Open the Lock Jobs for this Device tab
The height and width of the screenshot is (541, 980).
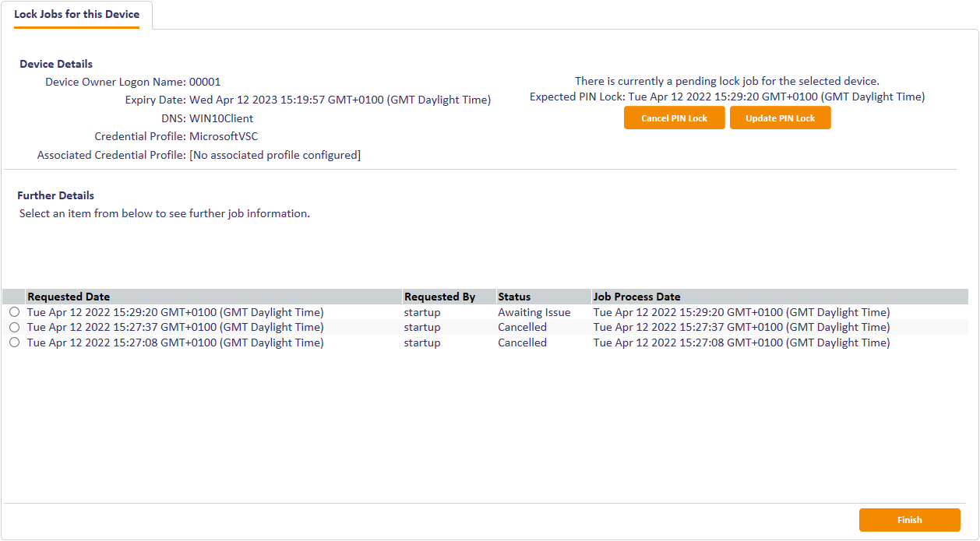click(x=76, y=15)
